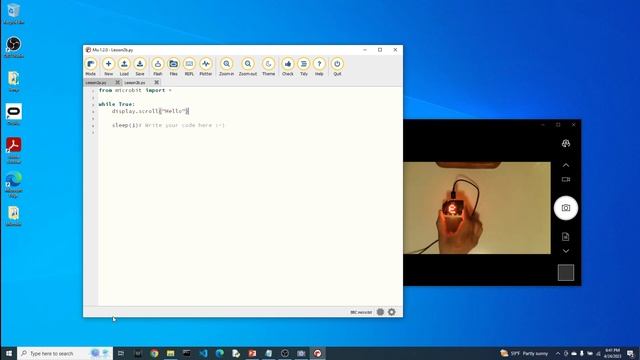Save the current script
Image resolution: width=640 pixels, height=360 pixels.
(x=140, y=67)
